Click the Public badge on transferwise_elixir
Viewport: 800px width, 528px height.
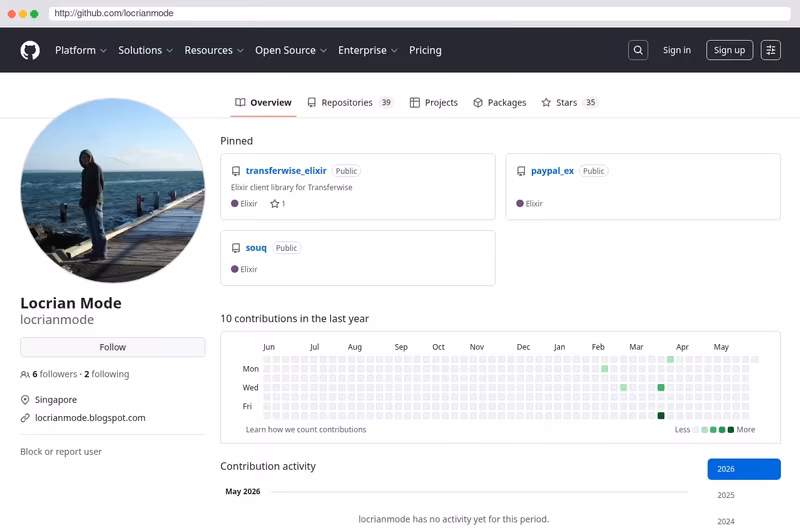pos(346,171)
